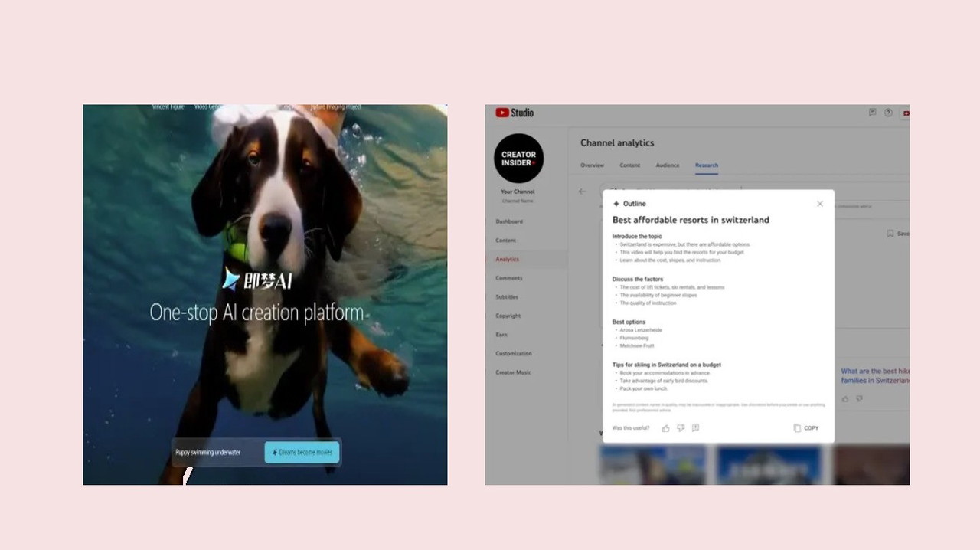Viewport: 980px width, 550px height.
Task: Click the back arrow above the search box
Action: [582, 191]
